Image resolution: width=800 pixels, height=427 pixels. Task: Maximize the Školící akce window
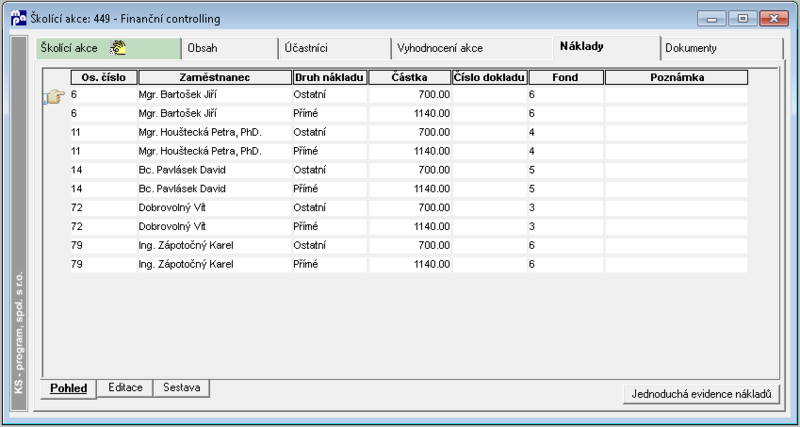743,19
